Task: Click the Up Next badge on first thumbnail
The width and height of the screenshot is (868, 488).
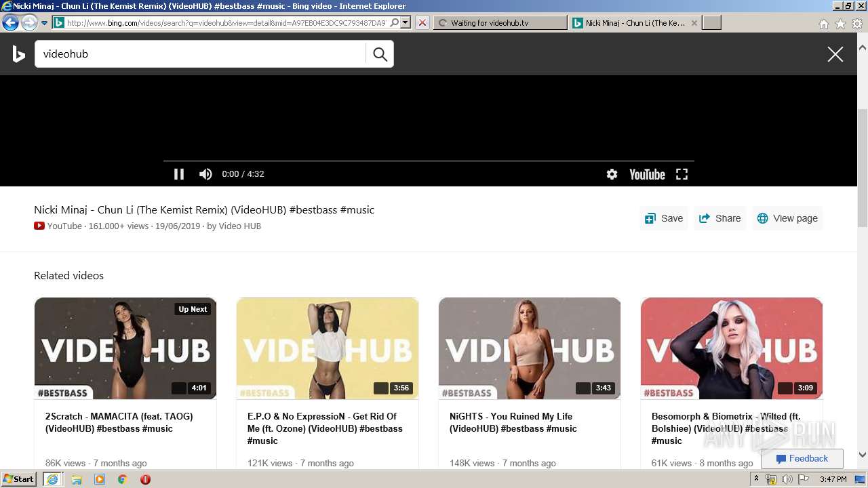Action: [193, 309]
